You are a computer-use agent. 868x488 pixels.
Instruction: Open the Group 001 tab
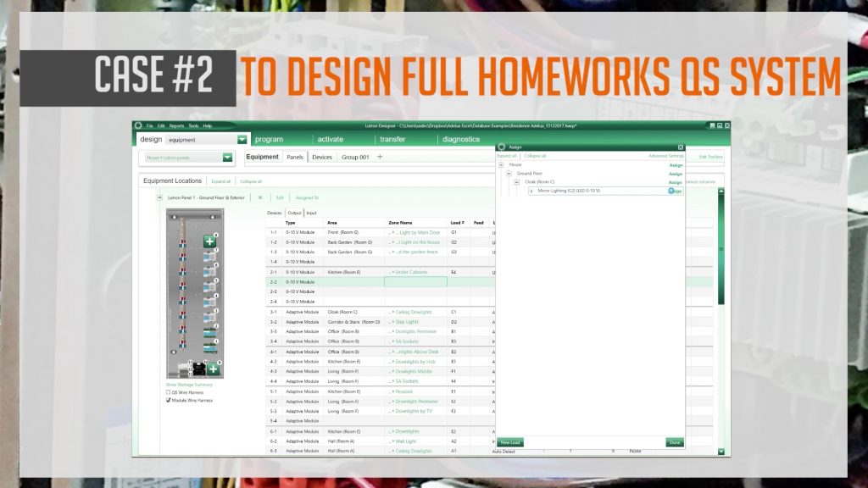tap(355, 157)
